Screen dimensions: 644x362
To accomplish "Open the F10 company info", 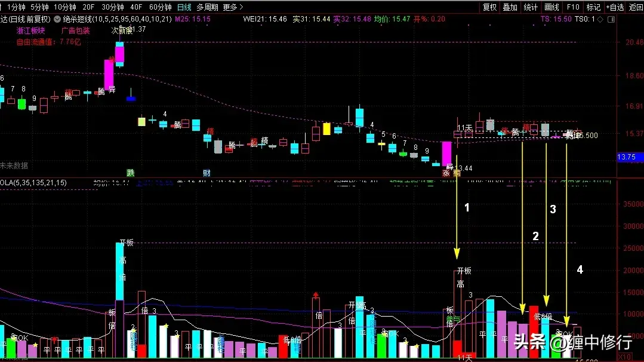I will click(573, 7).
